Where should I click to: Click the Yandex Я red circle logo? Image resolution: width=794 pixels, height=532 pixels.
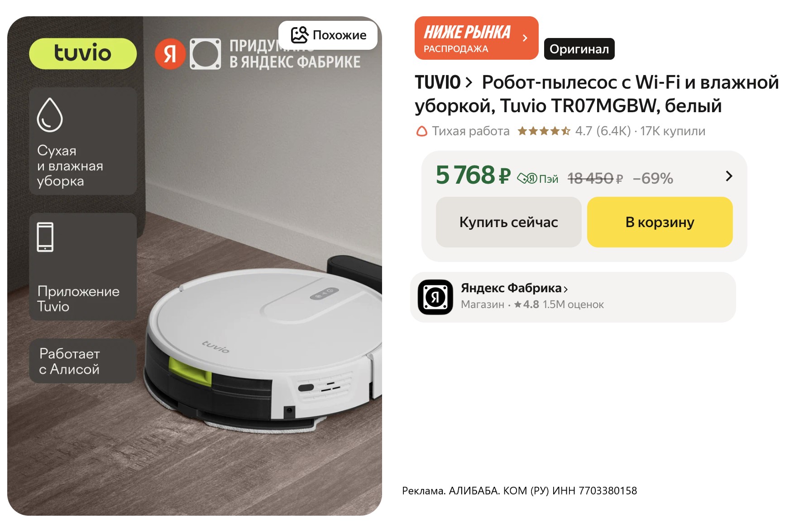pyautogui.click(x=170, y=54)
